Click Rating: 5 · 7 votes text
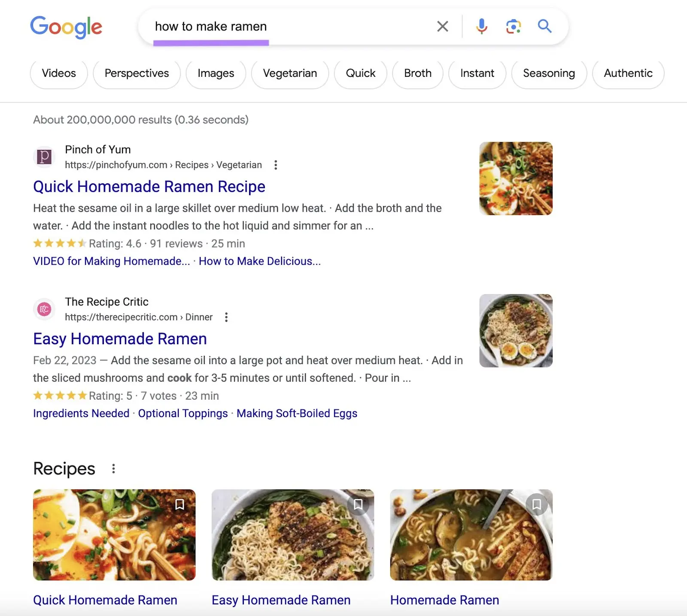The image size is (687, 616). coord(133,396)
